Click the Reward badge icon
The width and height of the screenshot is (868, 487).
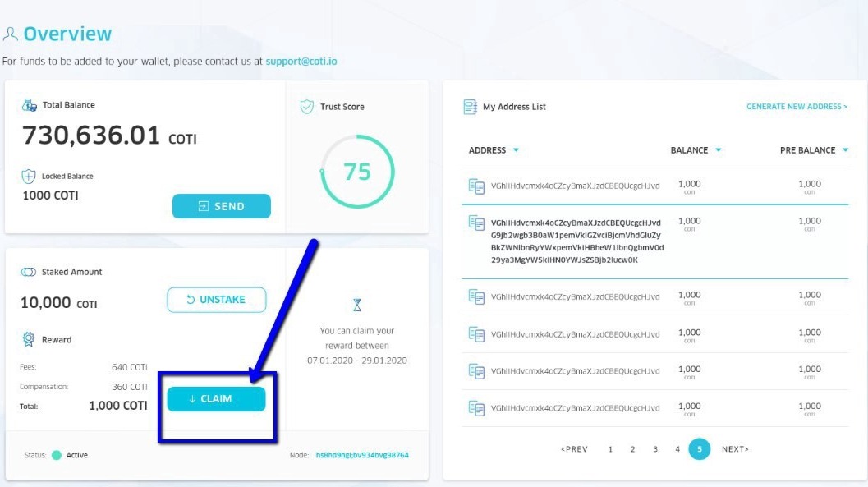tap(29, 339)
